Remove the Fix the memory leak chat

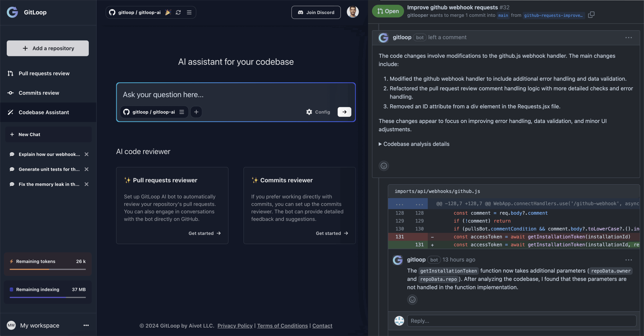(86, 184)
